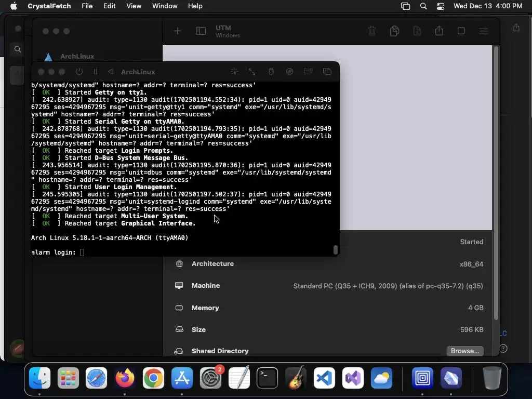Click the shared folder icon in ArchLinux toolbar
532x399 pixels.
click(308, 71)
